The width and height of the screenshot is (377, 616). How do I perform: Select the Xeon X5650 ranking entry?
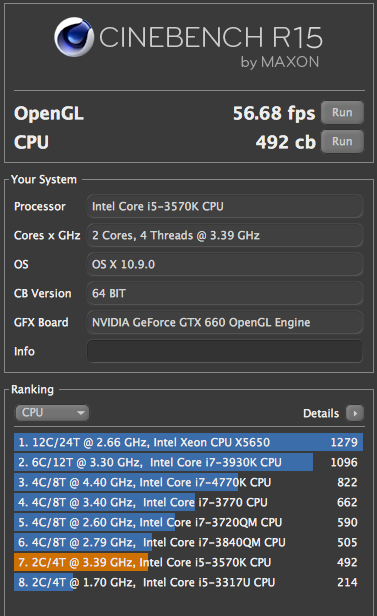(x=188, y=442)
